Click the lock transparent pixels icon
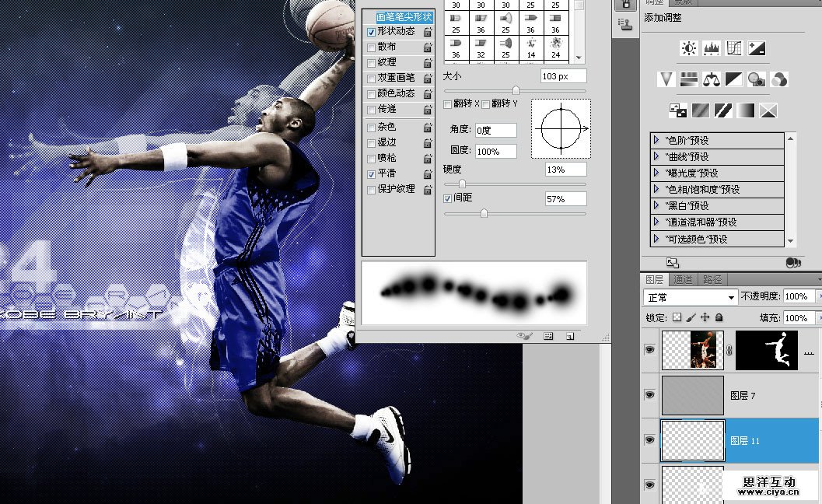This screenshot has height=504, width=822. coord(677,317)
